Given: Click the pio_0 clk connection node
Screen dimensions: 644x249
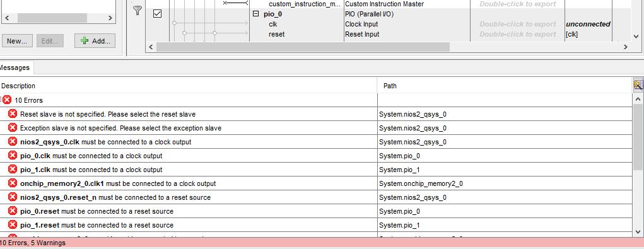Looking at the screenshot, I should (174, 23).
